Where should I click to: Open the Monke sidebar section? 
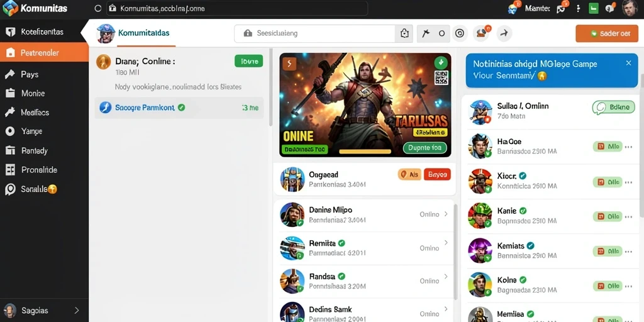coord(44,93)
